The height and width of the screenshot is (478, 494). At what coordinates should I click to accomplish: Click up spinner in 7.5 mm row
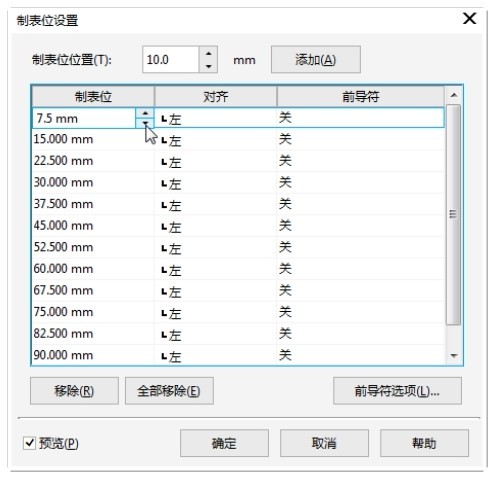click(x=145, y=113)
